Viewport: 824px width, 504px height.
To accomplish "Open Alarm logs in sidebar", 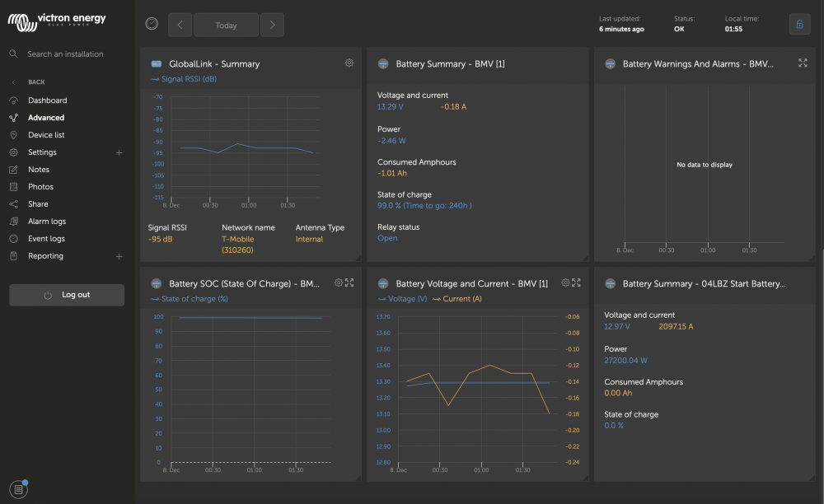I will click(x=47, y=222).
